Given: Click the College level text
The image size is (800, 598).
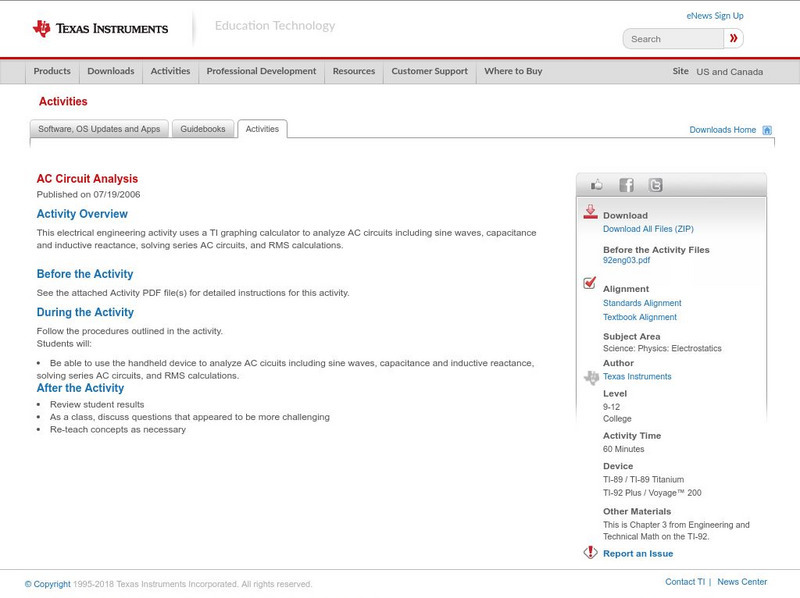Looking at the screenshot, I should [x=617, y=419].
